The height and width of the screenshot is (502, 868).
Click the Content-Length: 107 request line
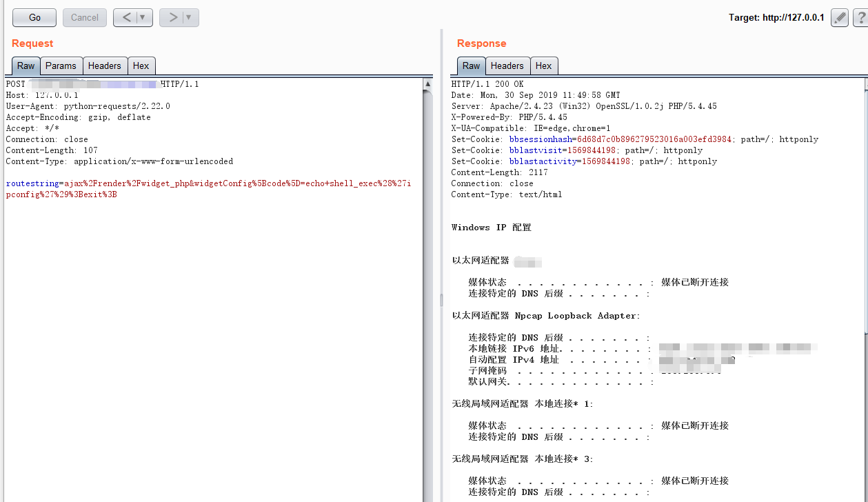(x=52, y=150)
